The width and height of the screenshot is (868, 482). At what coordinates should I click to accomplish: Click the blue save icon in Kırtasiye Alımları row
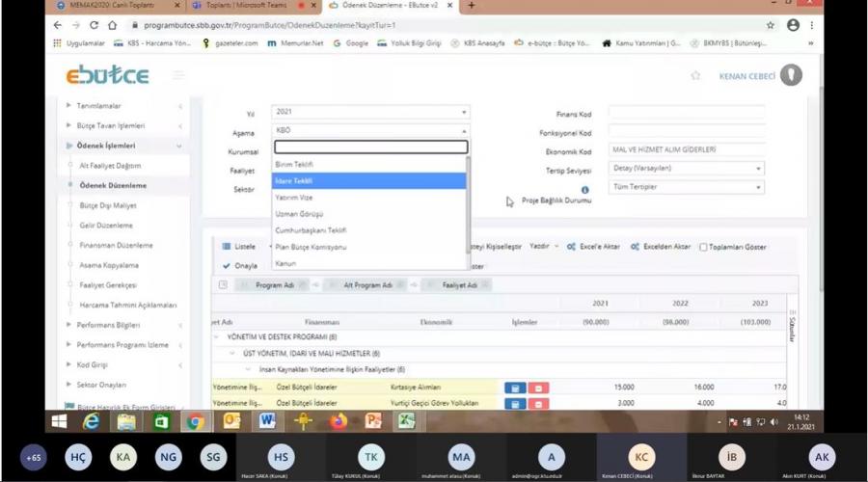[515, 388]
